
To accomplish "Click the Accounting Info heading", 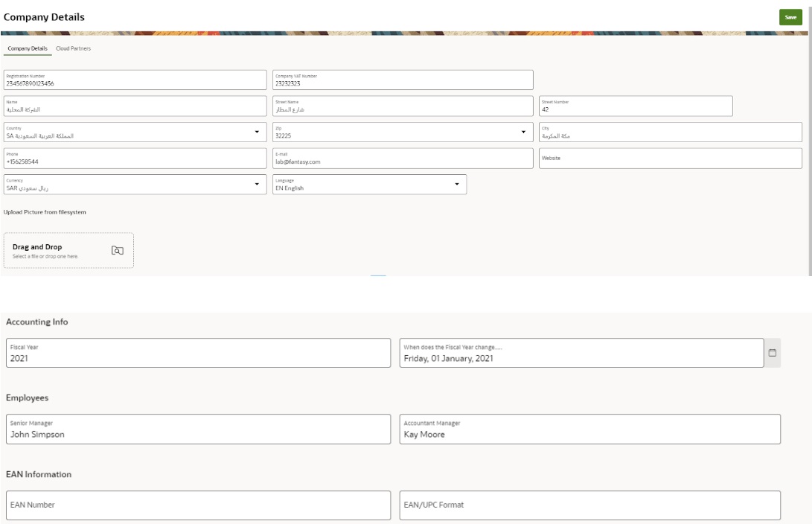I will (x=36, y=322).
